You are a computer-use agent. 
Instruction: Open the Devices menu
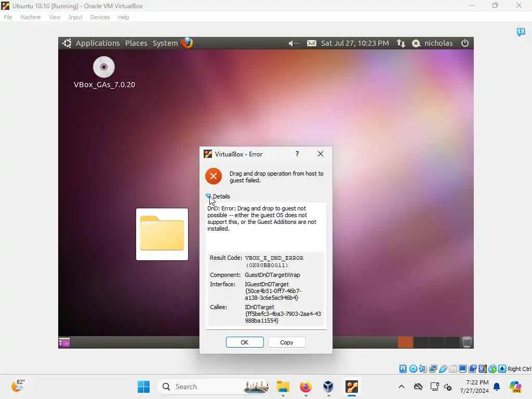coord(100,17)
